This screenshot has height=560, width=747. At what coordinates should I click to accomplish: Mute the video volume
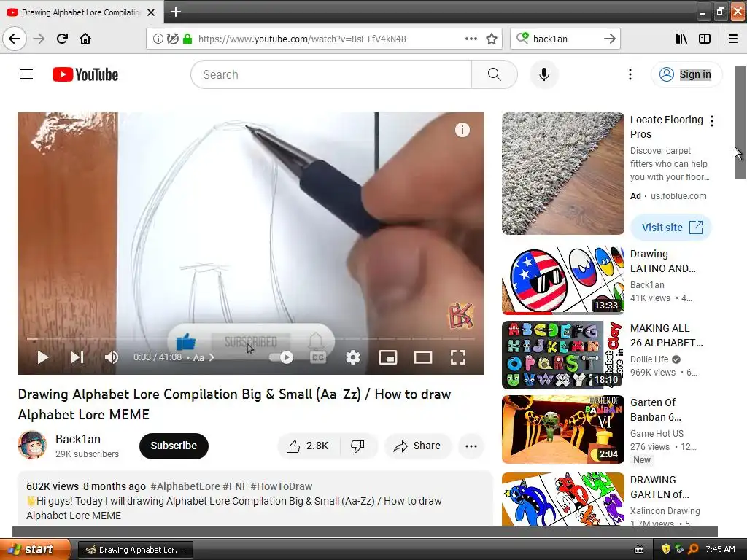coord(112,357)
